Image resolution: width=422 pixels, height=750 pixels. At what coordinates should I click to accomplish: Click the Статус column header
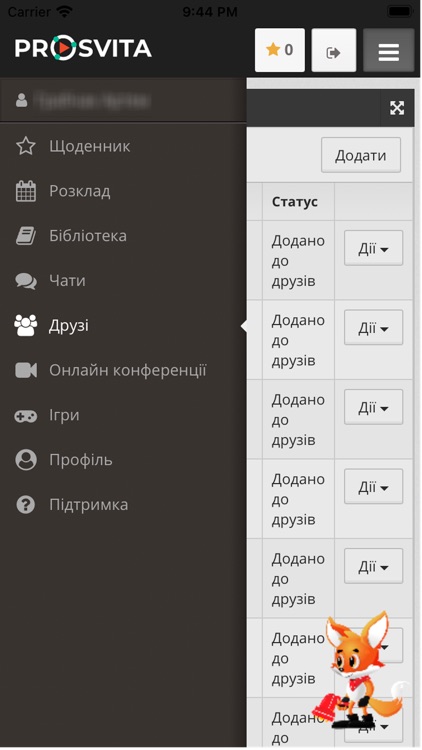click(295, 202)
